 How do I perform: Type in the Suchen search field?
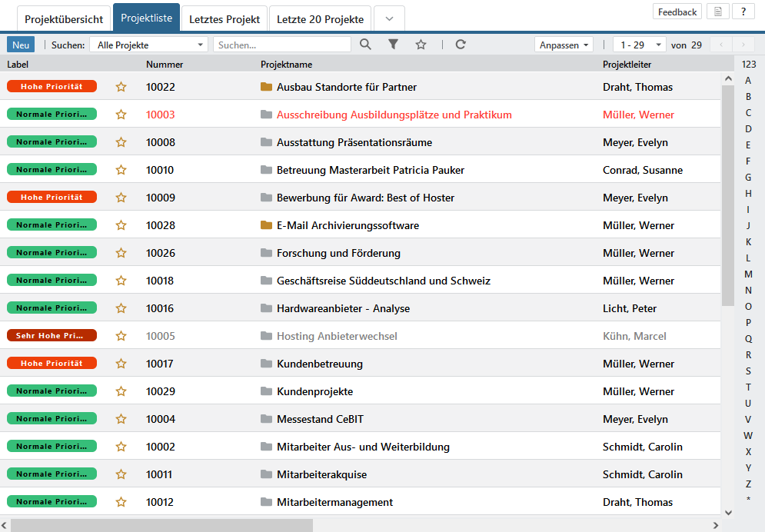[x=281, y=45]
